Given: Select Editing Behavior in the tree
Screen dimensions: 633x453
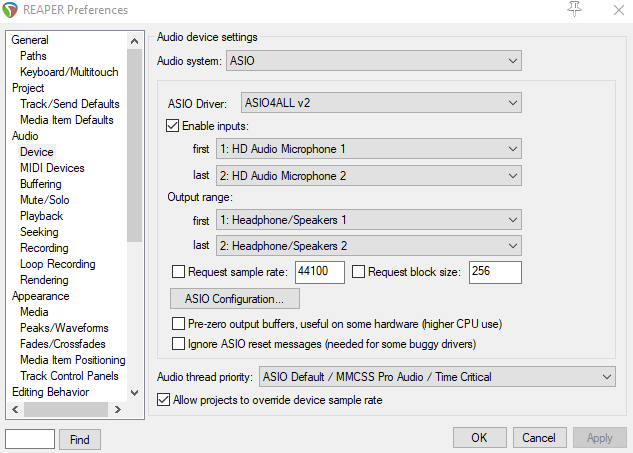Looking at the screenshot, I should (50, 392).
